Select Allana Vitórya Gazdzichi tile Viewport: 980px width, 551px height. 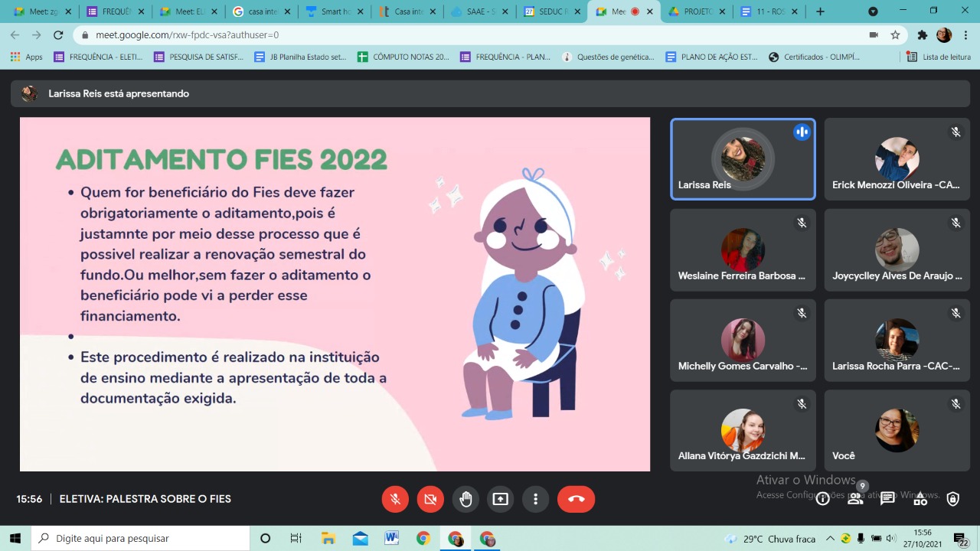pos(743,431)
